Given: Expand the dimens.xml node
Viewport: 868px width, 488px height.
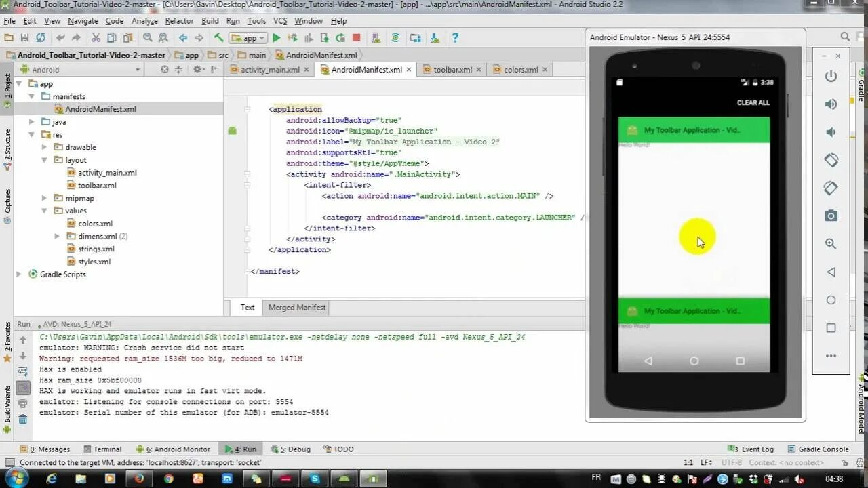Looking at the screenshot, I should click(58, 237).
